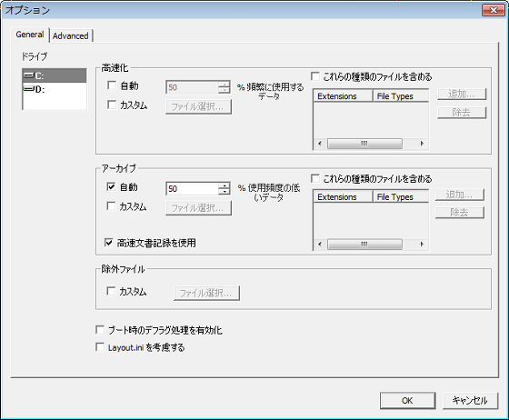The image size is (509, 420).
Task: Decrease the アーカイブ percentage spinner value
Action: (x=224, y=191)
